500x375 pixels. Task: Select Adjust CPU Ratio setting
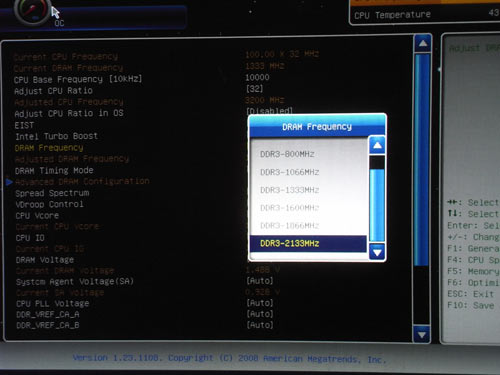coord(53,91)
